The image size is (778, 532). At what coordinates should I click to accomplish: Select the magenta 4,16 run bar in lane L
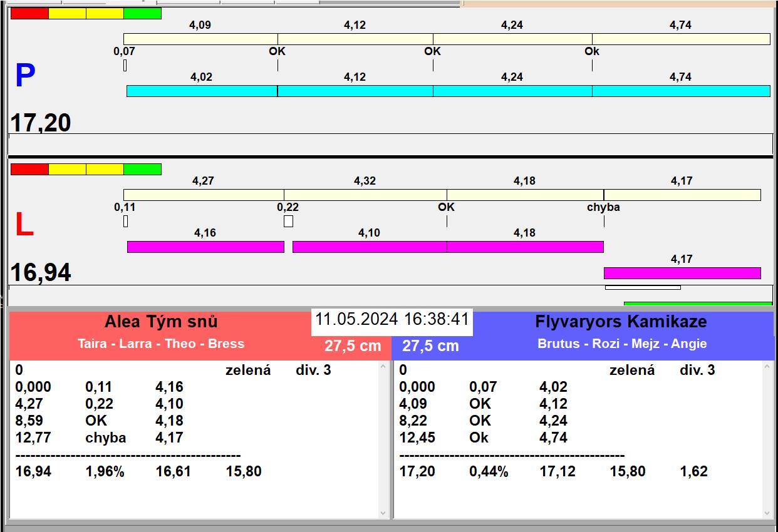point(205,247)
